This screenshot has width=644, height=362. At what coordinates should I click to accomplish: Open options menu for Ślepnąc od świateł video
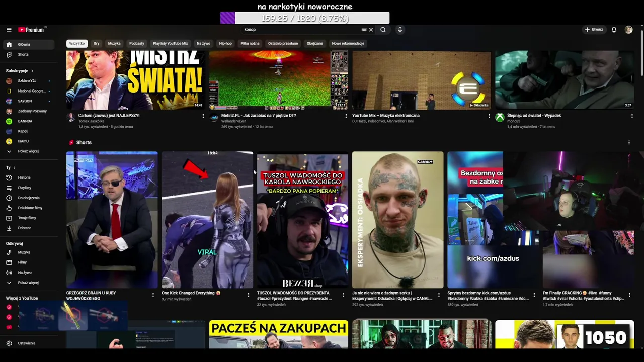click(632, 116)
